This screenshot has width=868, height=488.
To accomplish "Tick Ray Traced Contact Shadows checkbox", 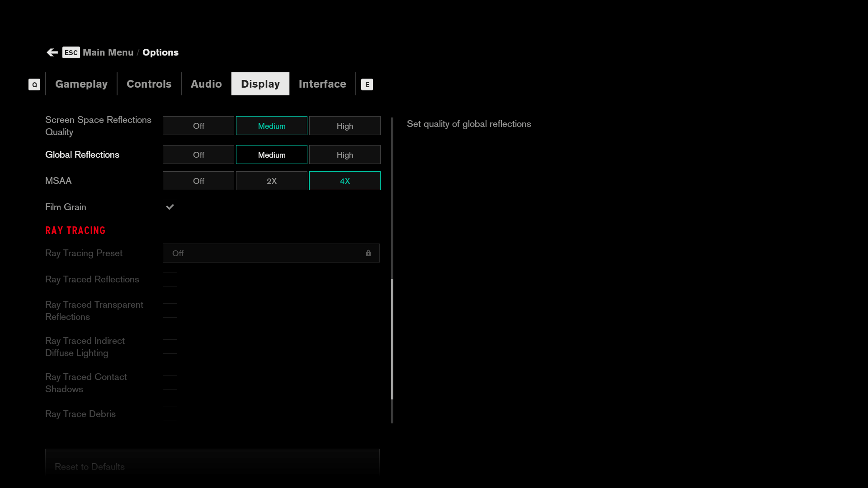I will (x=170, y=383).
